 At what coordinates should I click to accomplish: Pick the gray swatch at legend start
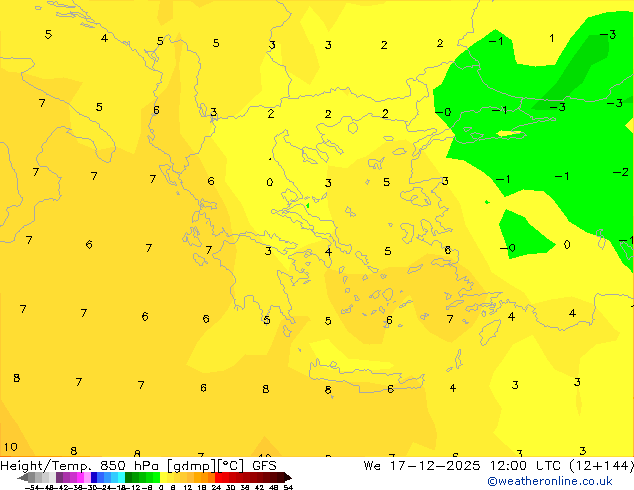coord(36,477)
